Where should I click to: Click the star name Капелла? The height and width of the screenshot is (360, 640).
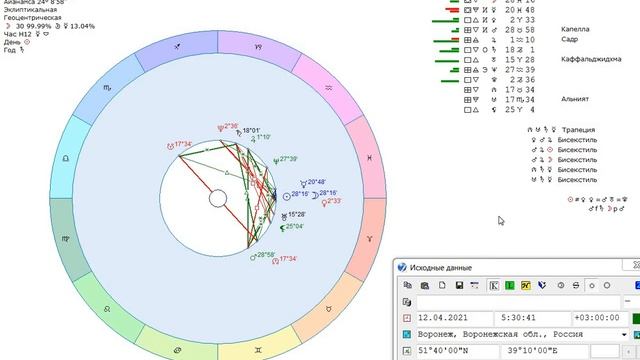pos(575,29)
